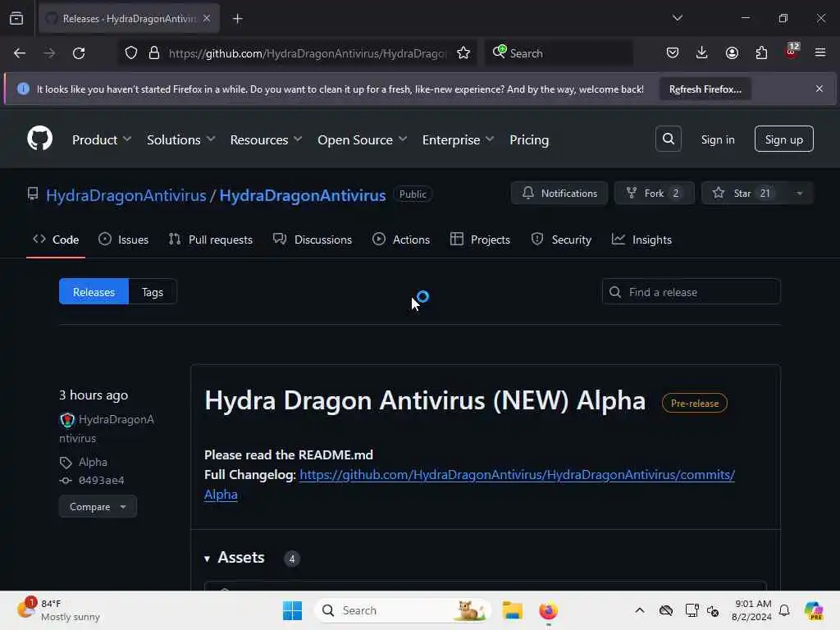Go back with the browser back arrow
The width and height of the screenshot is (840, 630).
point(20,53)
